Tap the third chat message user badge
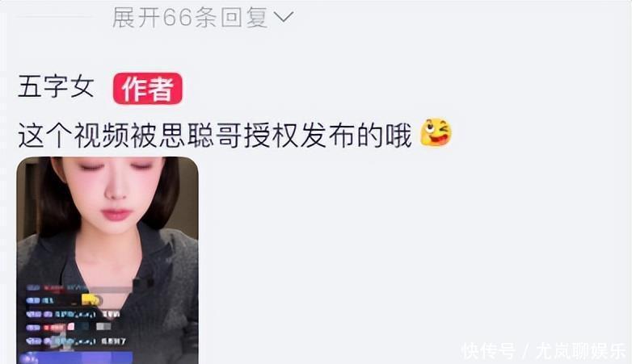 pyautogui.click(x=34, y=314)
